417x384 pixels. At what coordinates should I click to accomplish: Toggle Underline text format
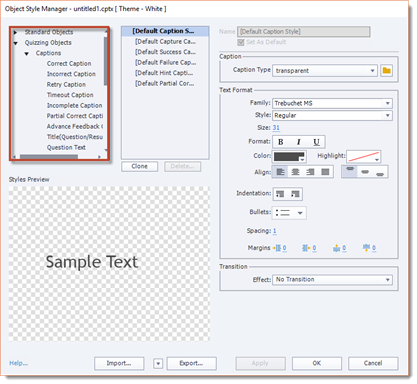pyautogui.click(x=316, y=142)
